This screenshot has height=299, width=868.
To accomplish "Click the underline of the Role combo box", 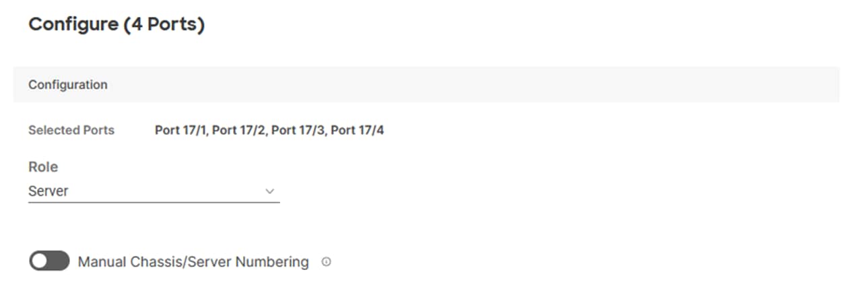I will pos(154,202).
